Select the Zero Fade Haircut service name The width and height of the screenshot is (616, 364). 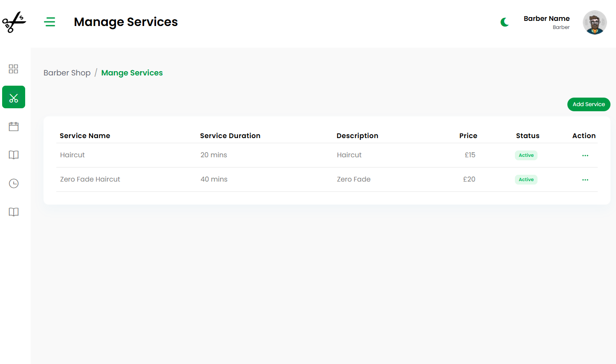click(x=90, y=179)
